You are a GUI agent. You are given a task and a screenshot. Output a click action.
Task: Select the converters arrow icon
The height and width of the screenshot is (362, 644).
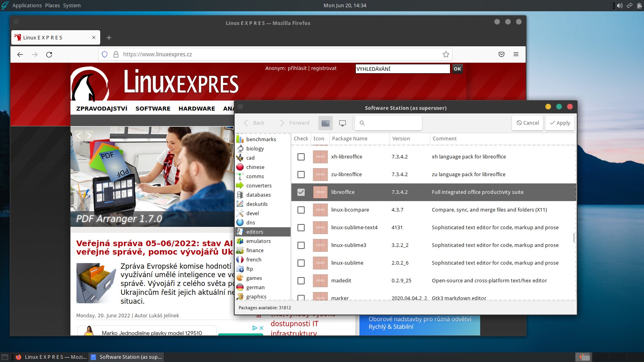240,185
